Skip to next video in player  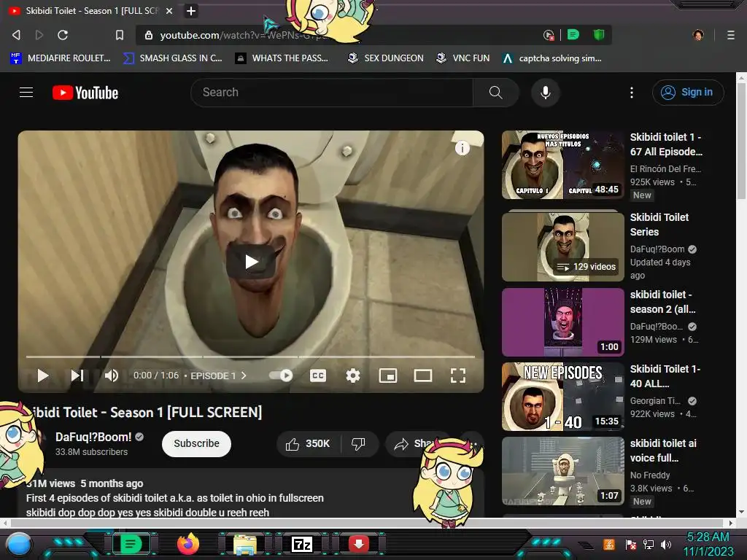[77, 376]
